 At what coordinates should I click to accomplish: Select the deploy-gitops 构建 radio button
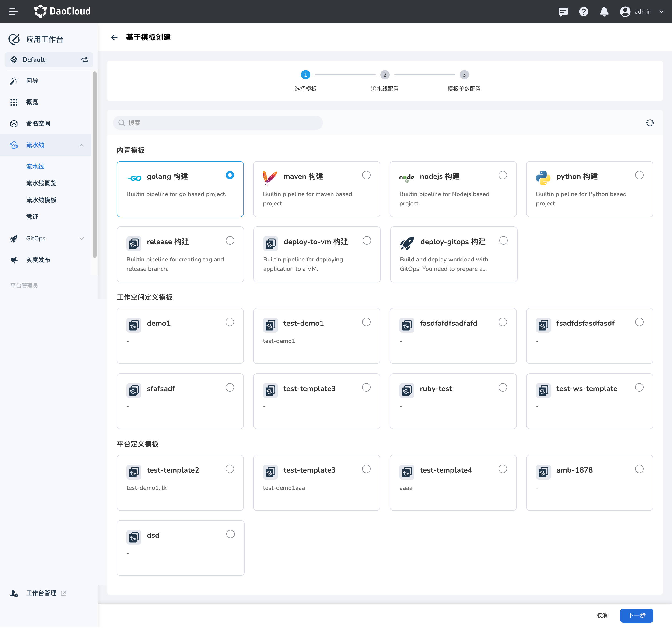(x=503, y=240)
